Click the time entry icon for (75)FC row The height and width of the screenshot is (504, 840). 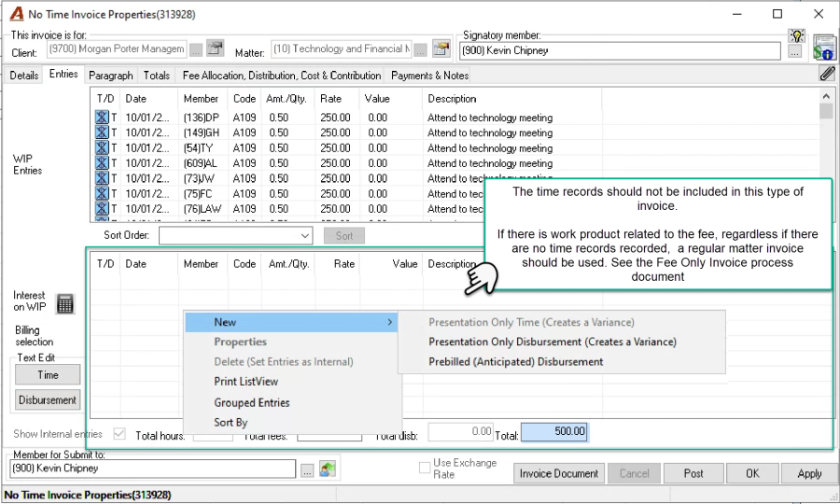(102, 193)
